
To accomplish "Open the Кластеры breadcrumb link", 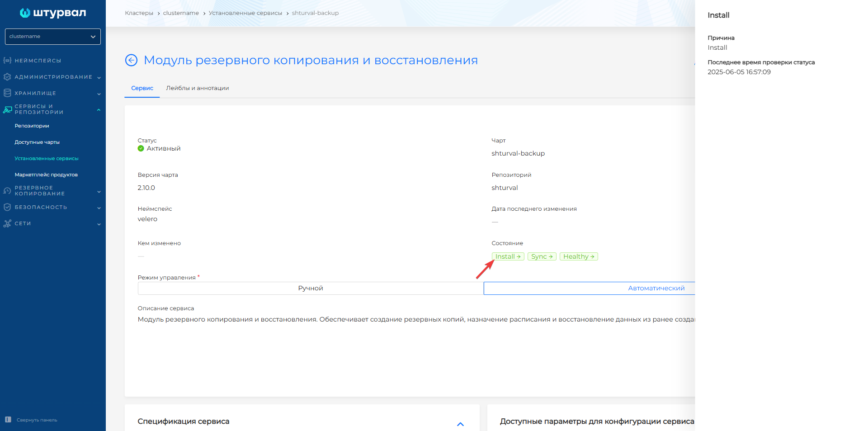I will pos(139,13).
